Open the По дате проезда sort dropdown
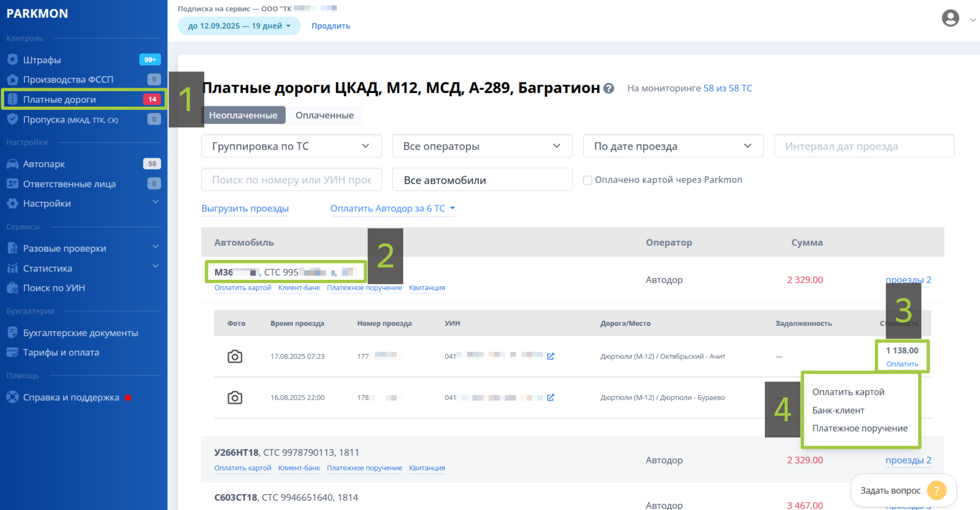The image size is (980, 510). coord(673,146)
